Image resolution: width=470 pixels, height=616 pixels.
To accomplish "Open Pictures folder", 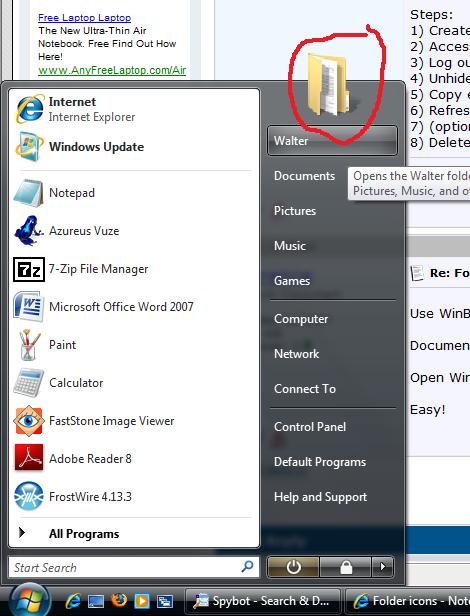I will tap(295, 211).
